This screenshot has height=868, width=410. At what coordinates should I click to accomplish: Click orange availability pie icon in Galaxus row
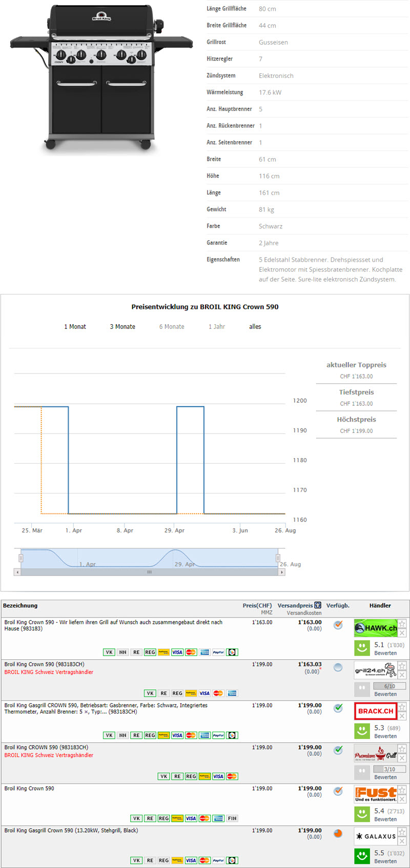pyautogui.click(x=338, y=834)
